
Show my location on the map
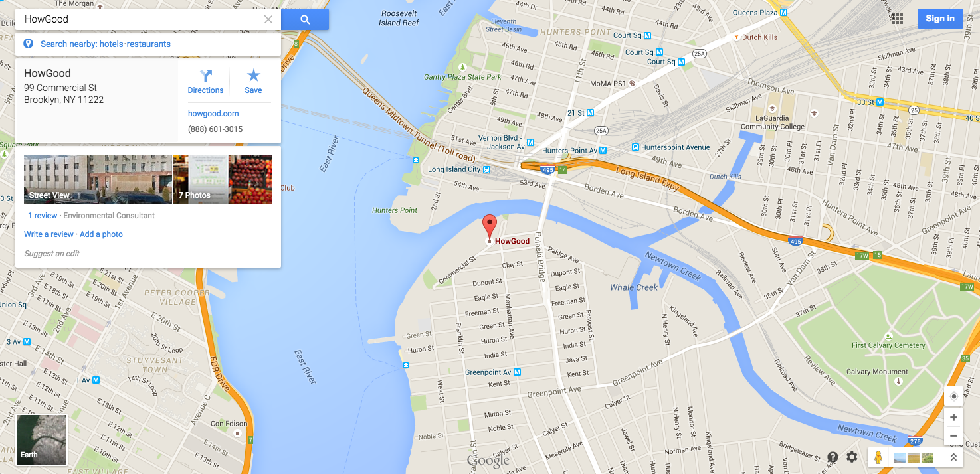953,396
